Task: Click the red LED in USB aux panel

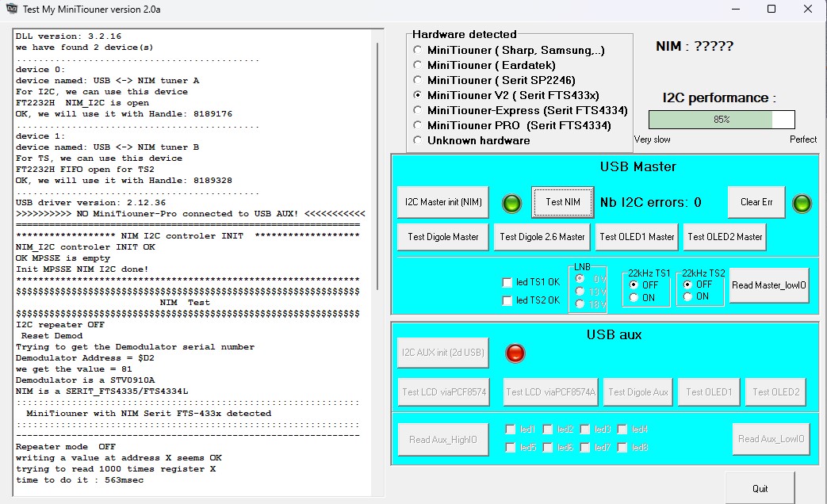Action: tap(515, 353)
